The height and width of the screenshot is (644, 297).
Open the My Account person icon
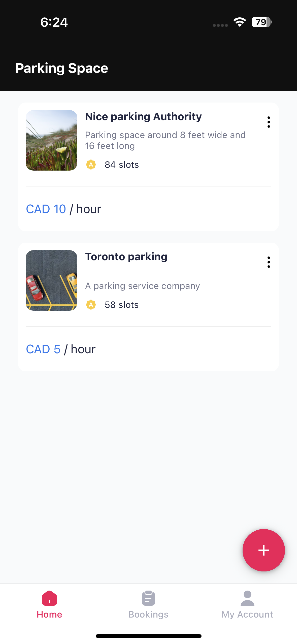pyautogui.click(x=247, y=598)
